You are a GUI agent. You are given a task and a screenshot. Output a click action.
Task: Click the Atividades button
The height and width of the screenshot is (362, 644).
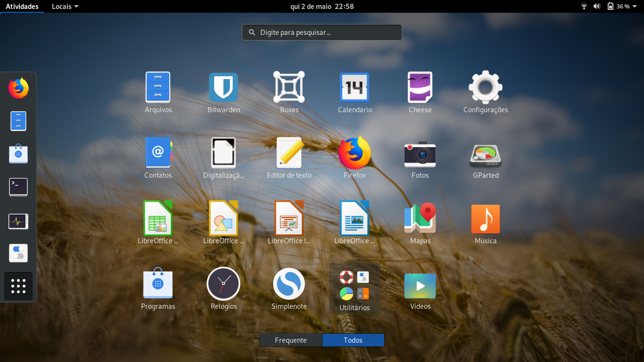coord(22,6)
